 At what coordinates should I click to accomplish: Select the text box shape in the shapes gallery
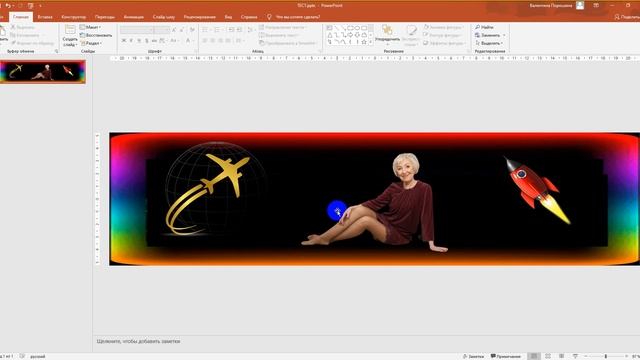point(329,28)
